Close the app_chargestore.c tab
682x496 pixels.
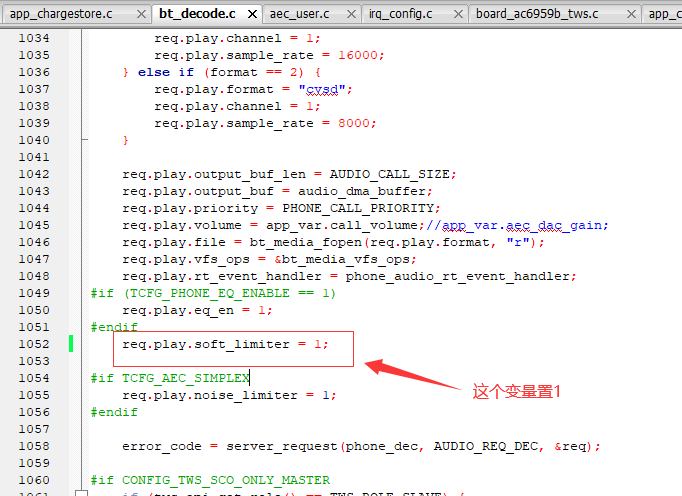click(x=141, y=14)
